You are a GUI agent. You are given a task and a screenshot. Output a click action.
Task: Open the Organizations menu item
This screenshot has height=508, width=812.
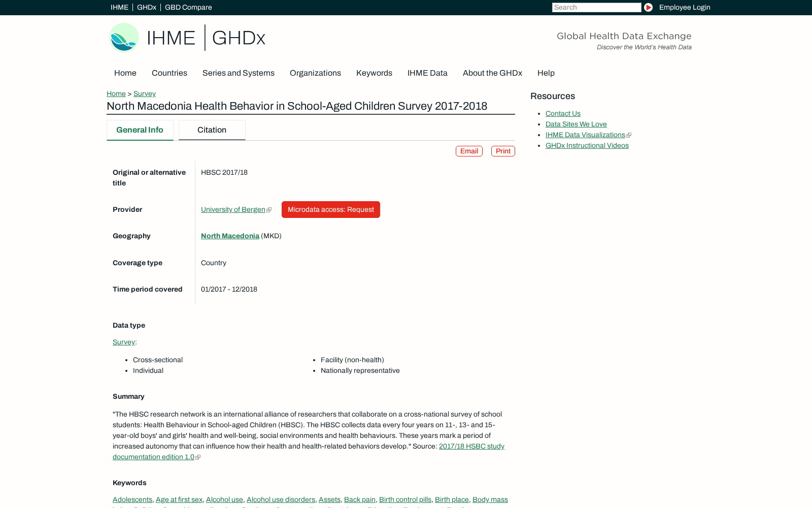tap(315, 73)
